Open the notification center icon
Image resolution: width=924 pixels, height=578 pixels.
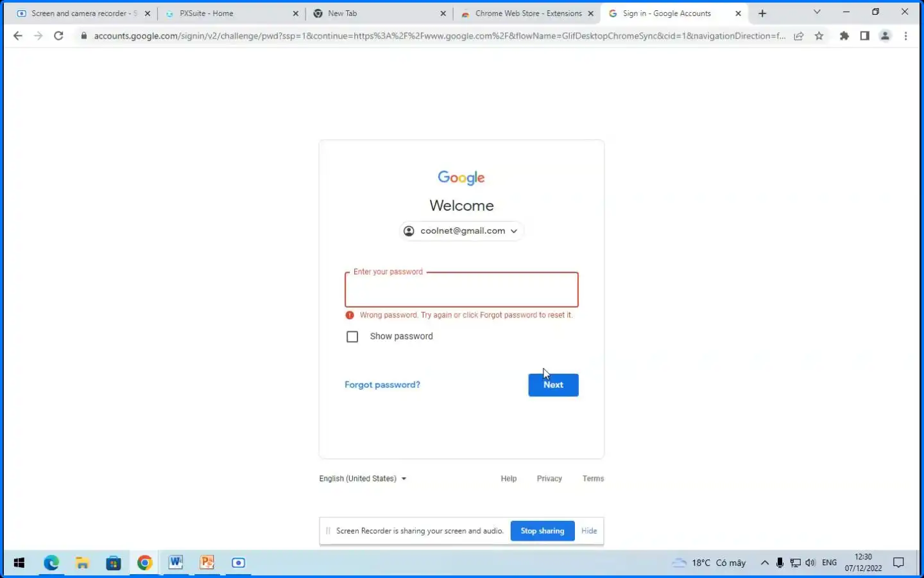pyautogui.click(x=899, y=563)
